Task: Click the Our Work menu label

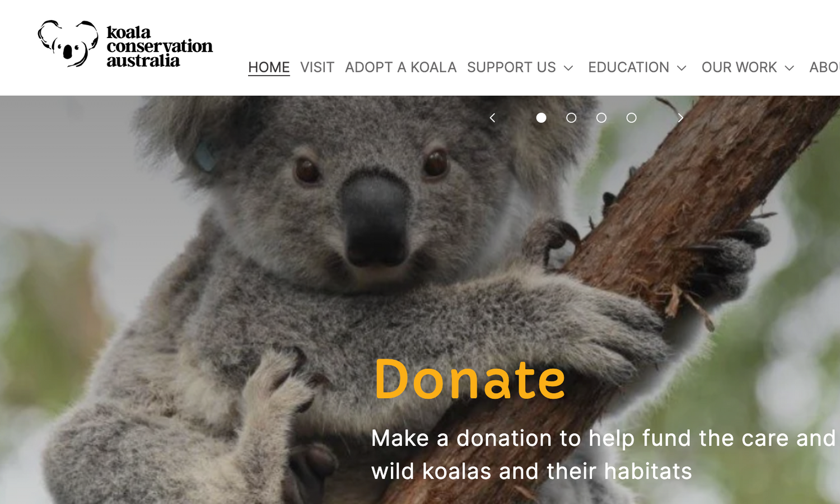Action: [x=739, y=67]
